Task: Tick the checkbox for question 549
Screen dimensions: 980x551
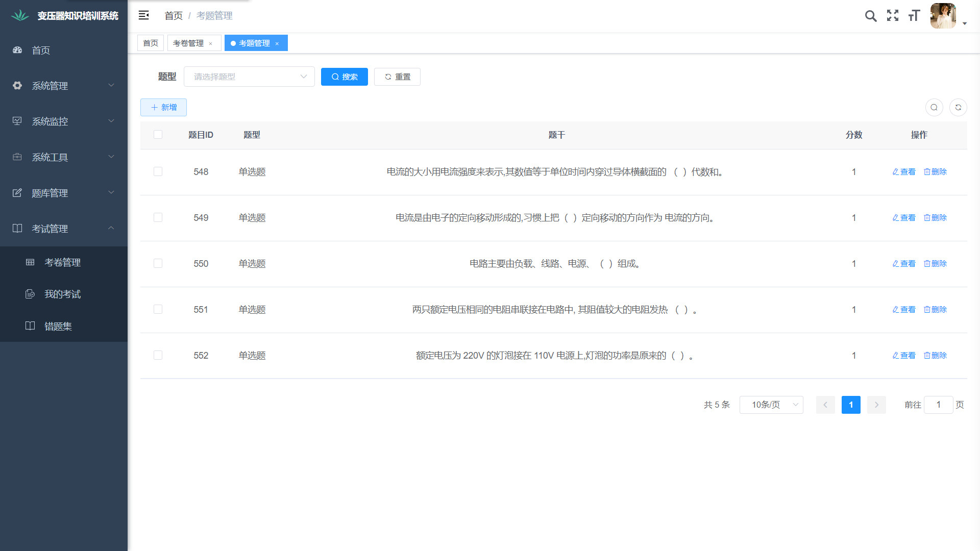Action: 158,218
